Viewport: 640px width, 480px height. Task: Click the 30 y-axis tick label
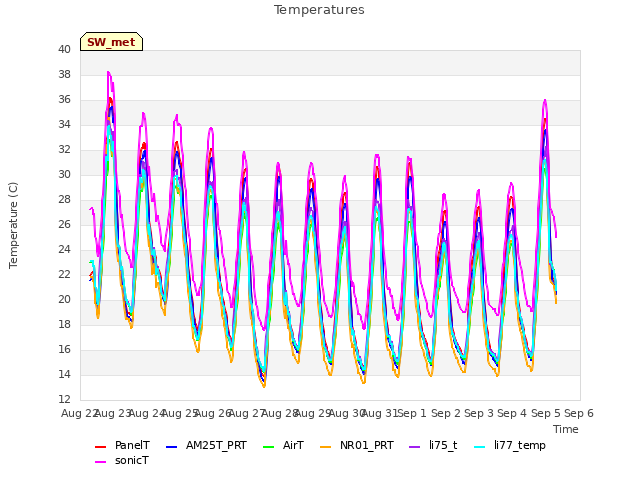(64, 174)
